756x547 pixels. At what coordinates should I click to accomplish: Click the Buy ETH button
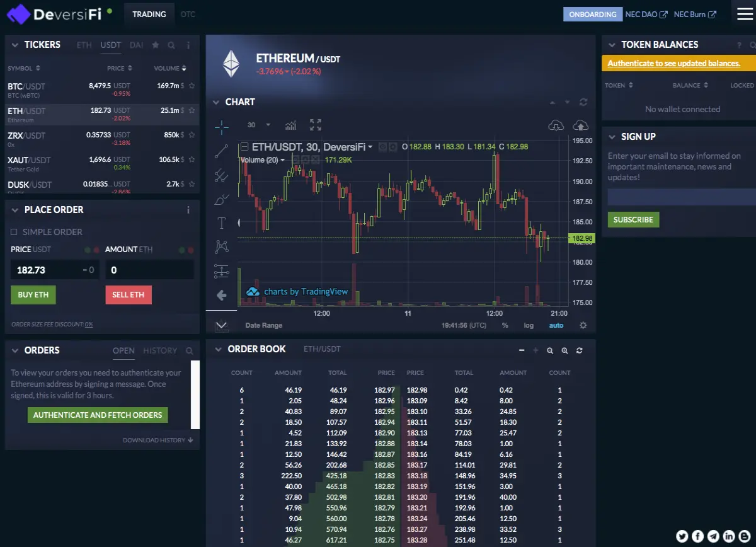pyautogui.click(x=33, y=295)
